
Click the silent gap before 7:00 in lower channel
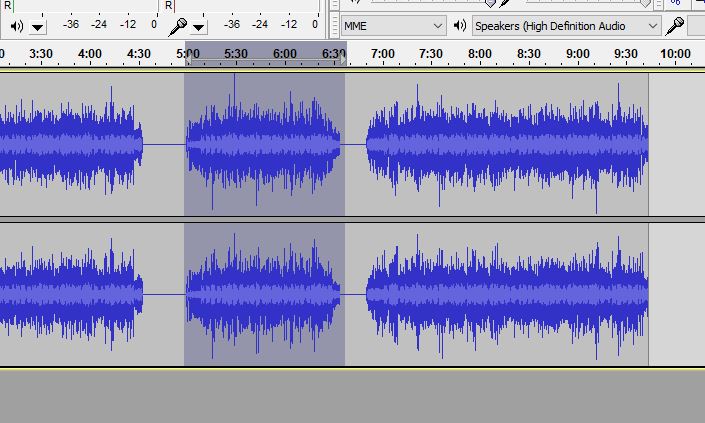(355, 294)
